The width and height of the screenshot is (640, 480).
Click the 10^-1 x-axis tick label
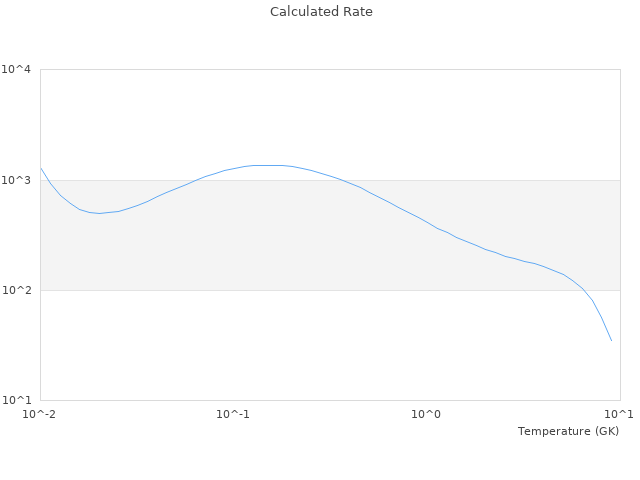coord(233,414)
